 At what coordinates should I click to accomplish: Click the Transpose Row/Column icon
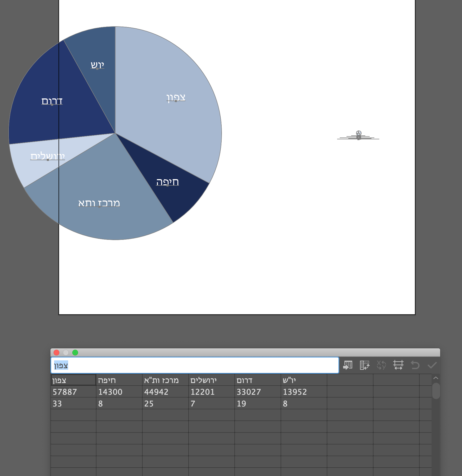tap(364, 365)
